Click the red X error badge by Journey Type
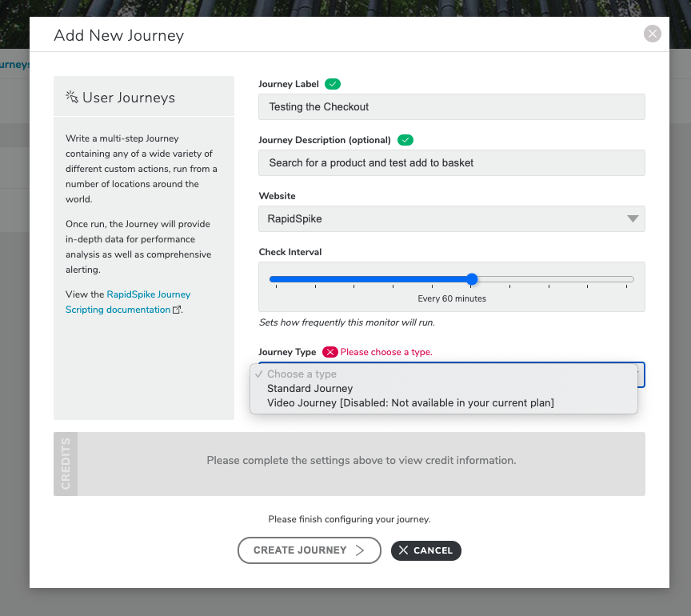691x616 pixels. [x=330, y=352]
